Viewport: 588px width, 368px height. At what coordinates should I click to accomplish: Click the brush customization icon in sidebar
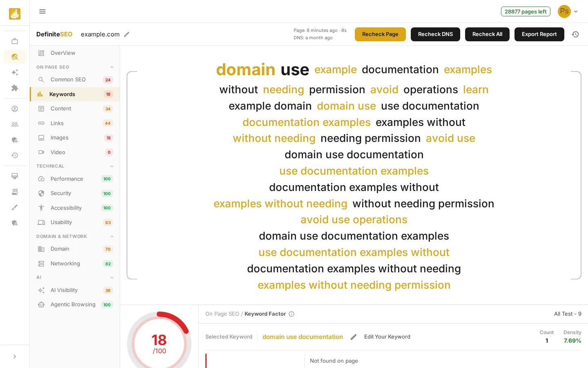[x=15, y=207]
